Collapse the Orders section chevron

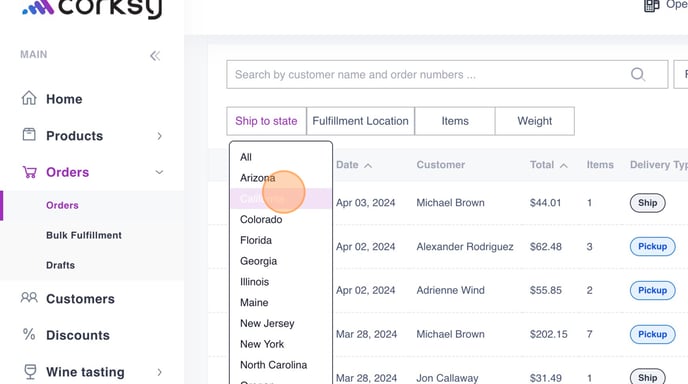(159, 172)
